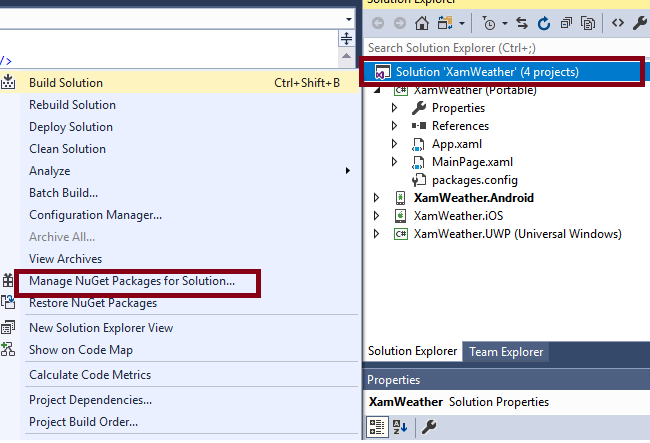Toggle the Categorized view in Properties panel
Screen dimensions: 650x443
click(x=378, y=427)
